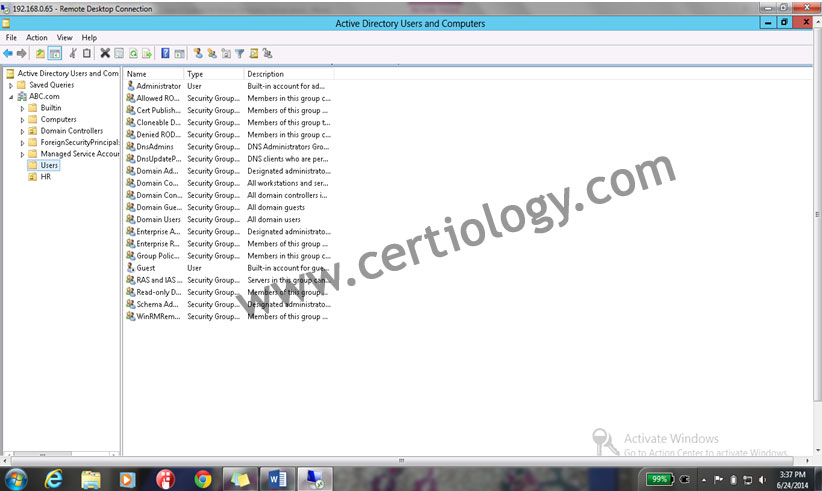Create a new user with toolbar icon
The image size is (822, 491).
pos(198,53)
